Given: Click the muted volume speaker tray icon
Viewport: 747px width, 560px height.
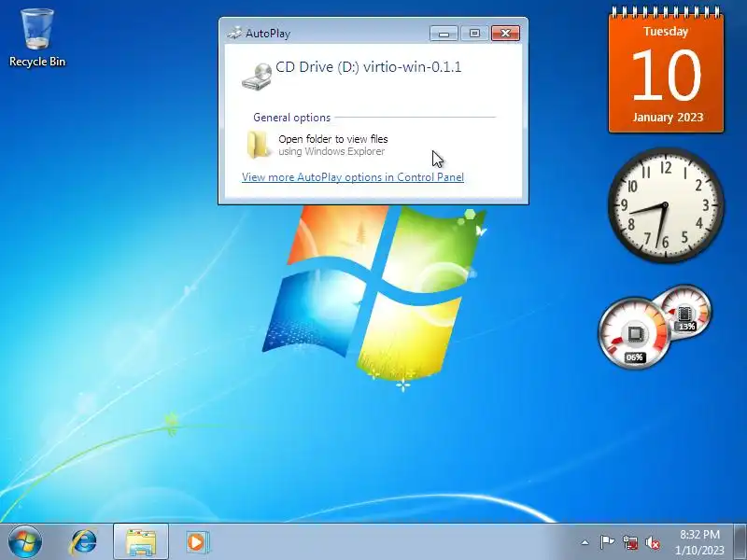Looking at the screenshot, I should [x=653, y=542].
